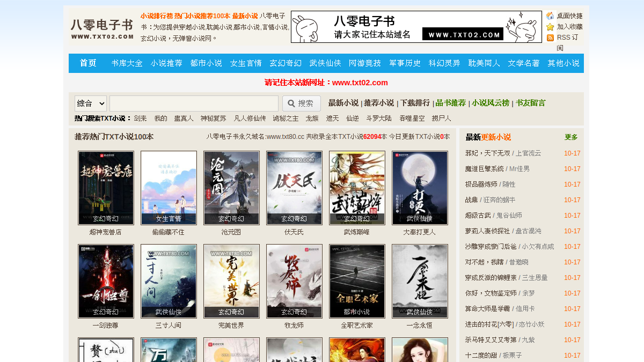Click the RSS feed orange icon
This screenshot has width=644, height=362.
click(550, 38)
